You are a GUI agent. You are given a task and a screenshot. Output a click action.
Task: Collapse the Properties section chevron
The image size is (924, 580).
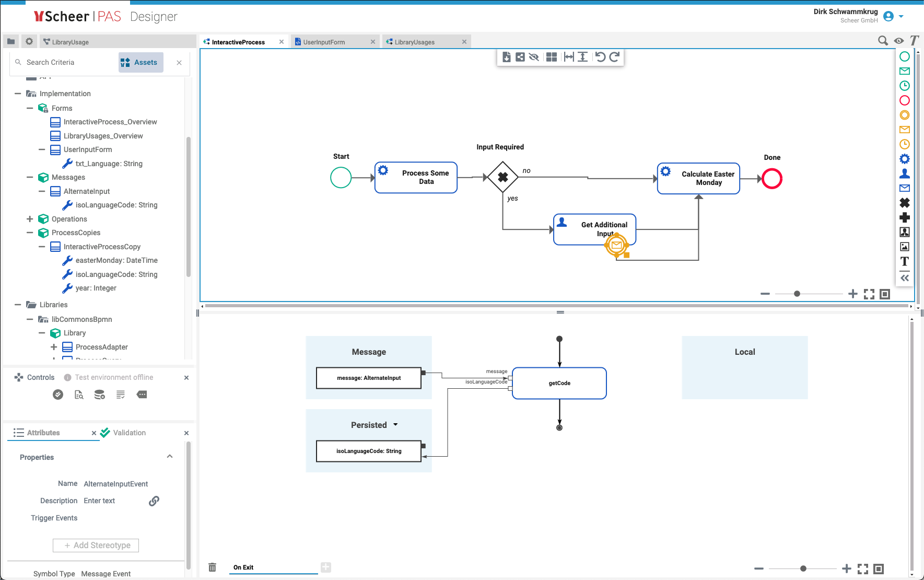coord(170,457)
